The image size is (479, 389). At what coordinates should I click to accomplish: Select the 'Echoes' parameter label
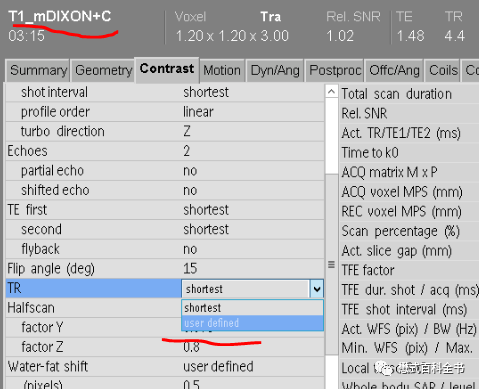[27, 151]
